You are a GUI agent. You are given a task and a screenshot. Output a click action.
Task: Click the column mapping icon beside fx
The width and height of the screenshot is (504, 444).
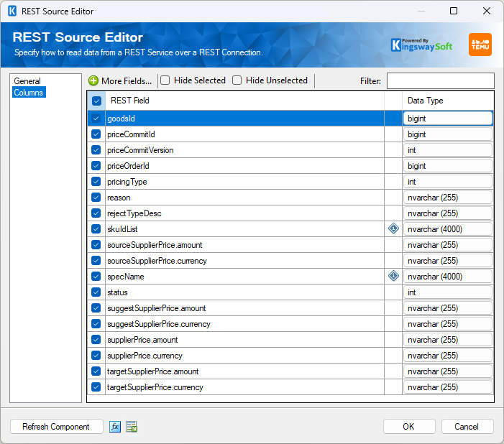(132, 427)
